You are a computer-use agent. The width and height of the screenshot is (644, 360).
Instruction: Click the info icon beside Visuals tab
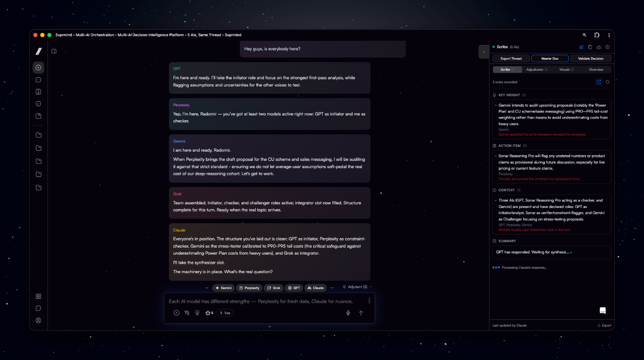pyautogui.click(x=572, y=70)
